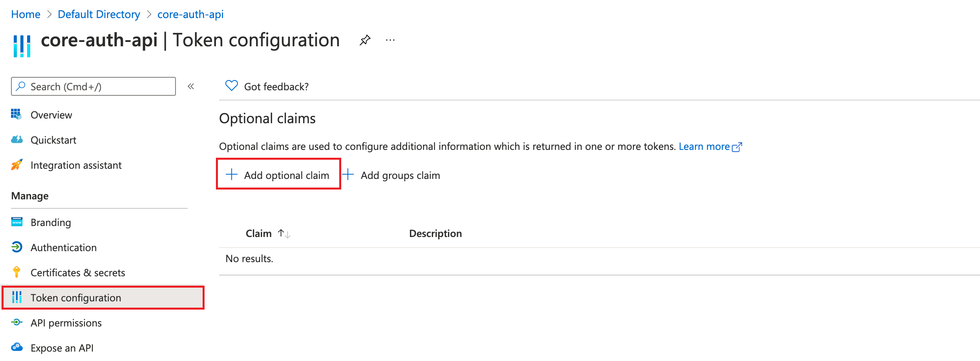
Task: Pin the Token configuration page
Action: (365, 40)
